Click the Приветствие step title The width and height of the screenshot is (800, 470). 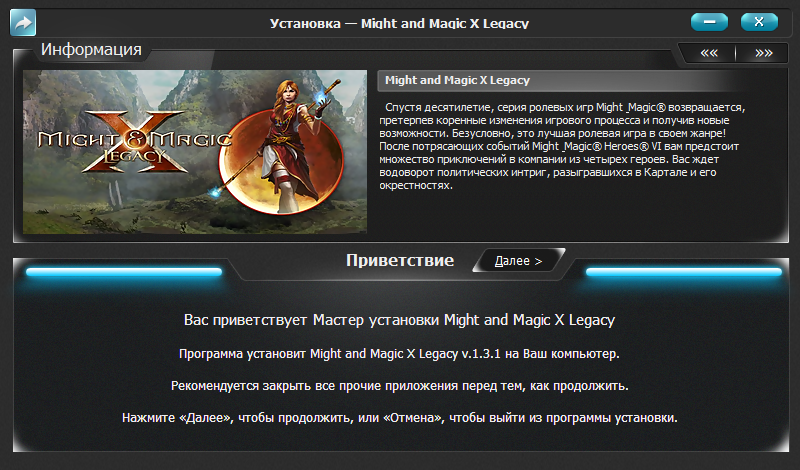400,261
